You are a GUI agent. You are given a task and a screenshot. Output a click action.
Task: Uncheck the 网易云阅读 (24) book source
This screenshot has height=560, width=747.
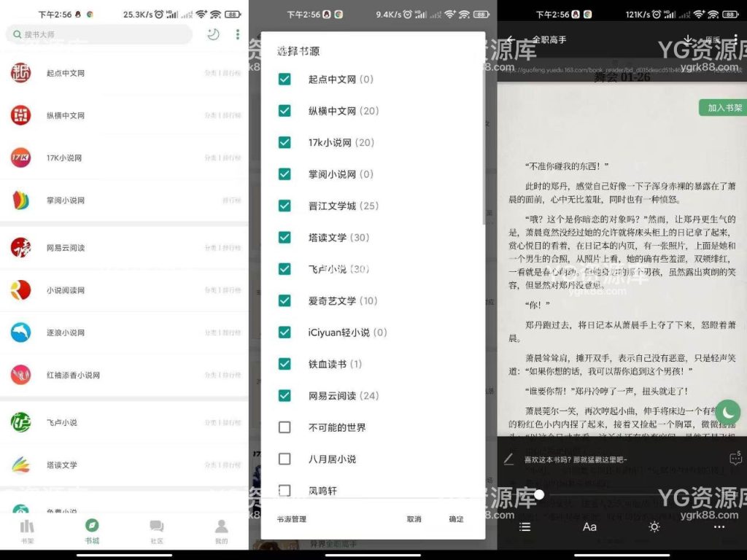(285, 395)
